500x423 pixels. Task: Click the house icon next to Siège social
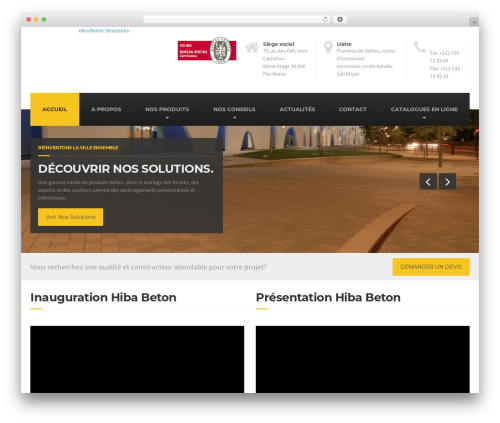[x=252, y=47]
